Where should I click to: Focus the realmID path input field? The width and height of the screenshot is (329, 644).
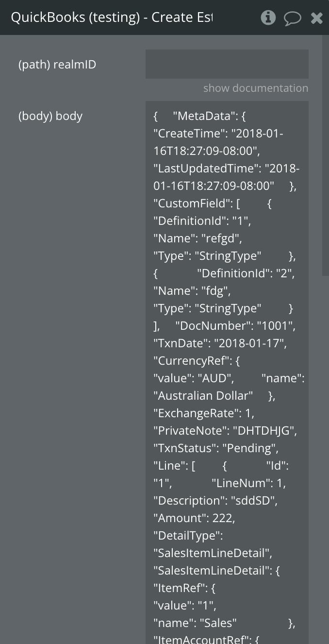[227, 64]
